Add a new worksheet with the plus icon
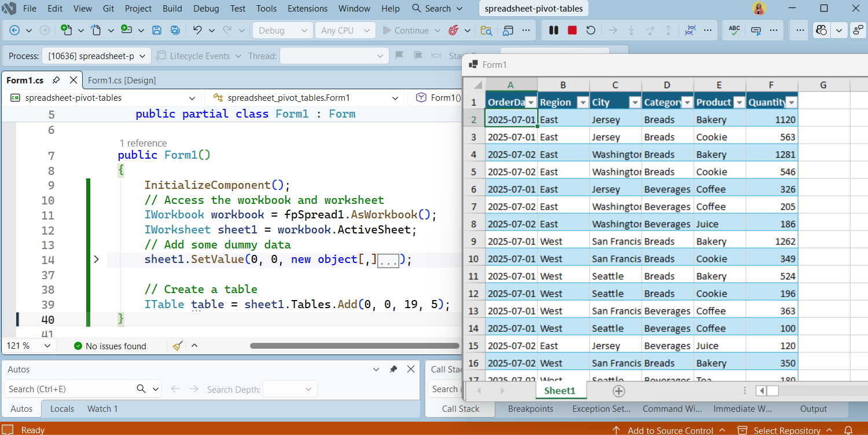 (619, 391)
